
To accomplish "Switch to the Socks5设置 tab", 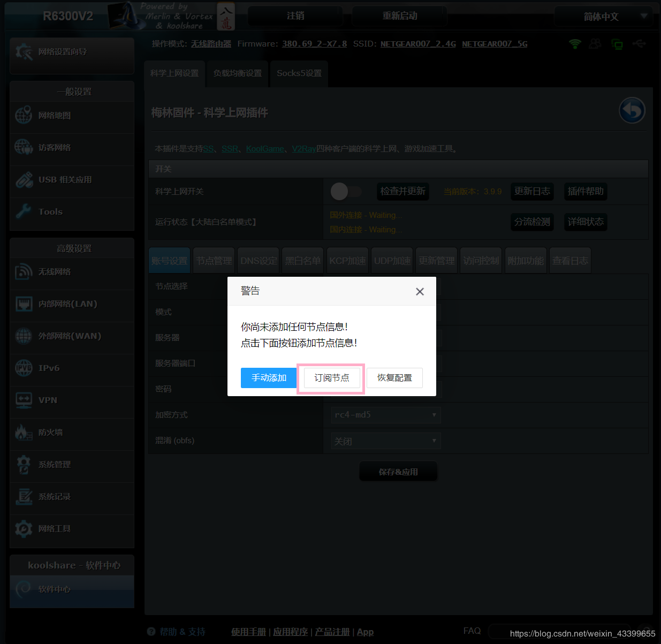I will click(x=298, y=73).
